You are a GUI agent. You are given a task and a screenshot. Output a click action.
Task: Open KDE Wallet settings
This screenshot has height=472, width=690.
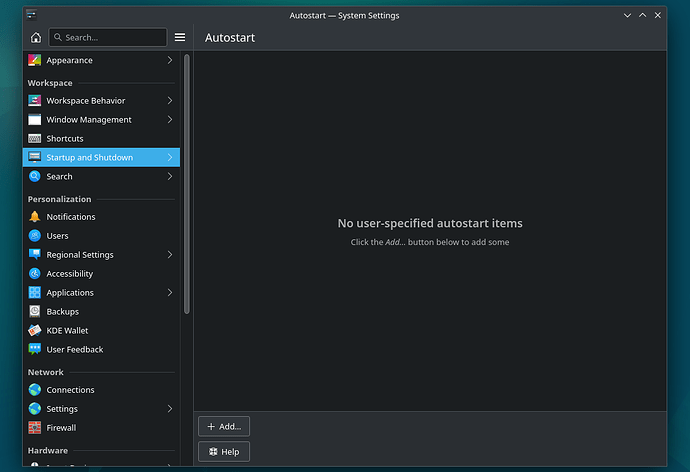pyautogui.click(x=101, y=330)
